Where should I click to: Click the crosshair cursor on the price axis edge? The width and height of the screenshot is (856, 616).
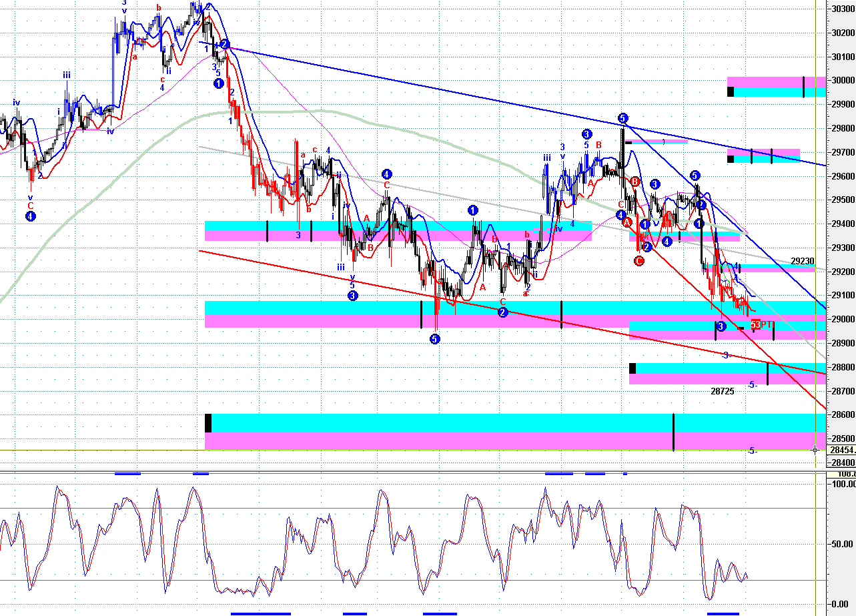pos(815,449)
